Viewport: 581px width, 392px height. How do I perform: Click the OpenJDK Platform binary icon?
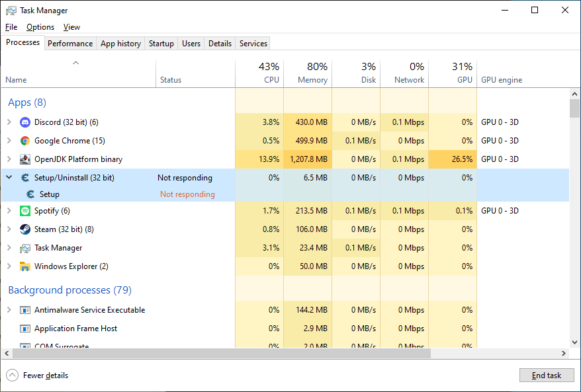[25, 159]
